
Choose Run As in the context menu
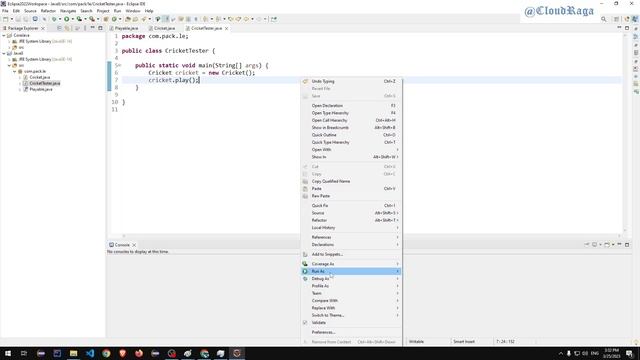point(351,271)
